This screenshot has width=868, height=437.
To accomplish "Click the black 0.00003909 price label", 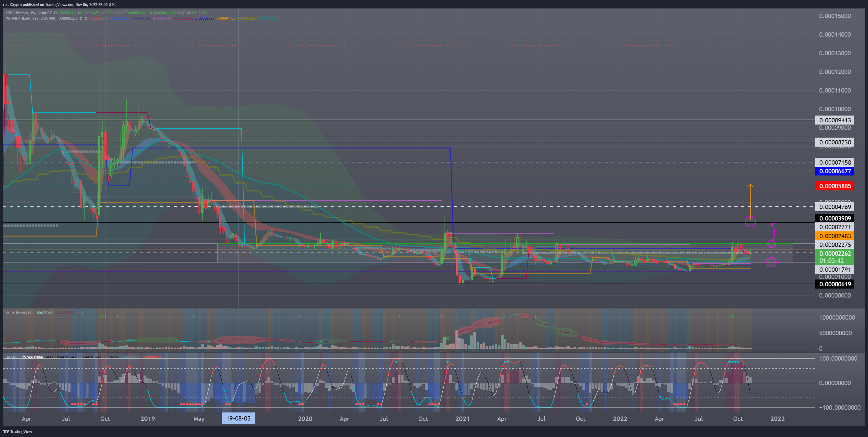I will (835, 218).
